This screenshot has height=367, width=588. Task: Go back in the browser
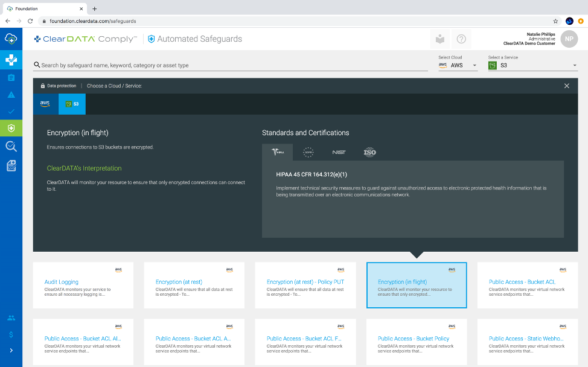(8, 21)
